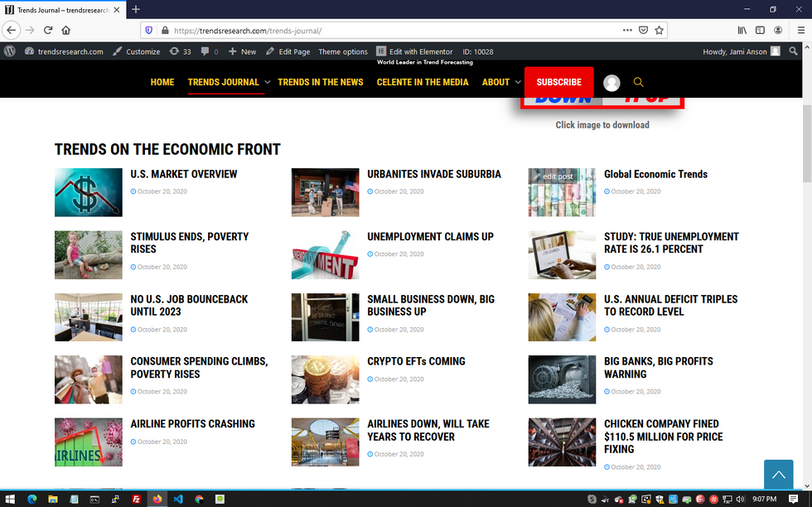Viewport: 812px width, 507px height.
Task: Open CELENTE IN THE MEDIA
Action: pyautogui.click(x=423, y=82)
